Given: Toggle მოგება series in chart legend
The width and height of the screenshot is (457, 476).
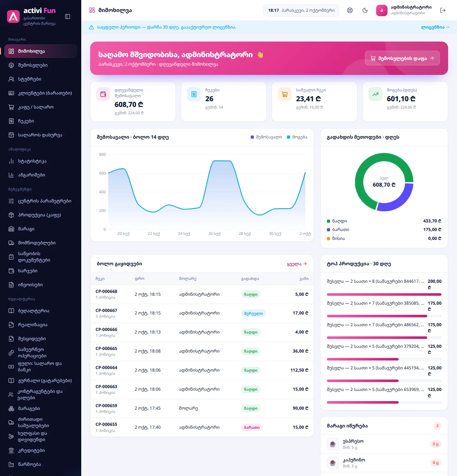Looking at the screenshot, I should (x=297, y=137).
